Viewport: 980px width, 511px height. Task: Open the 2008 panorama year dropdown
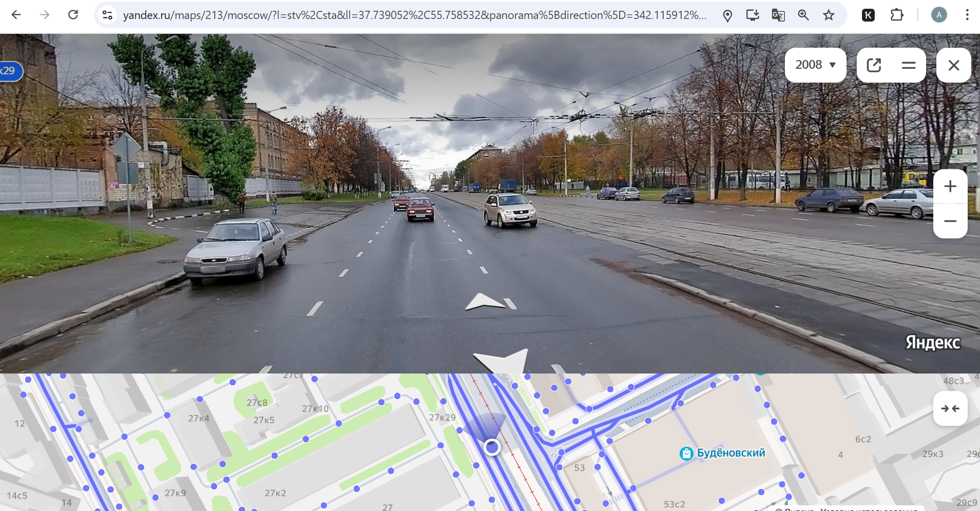coord(815,65)
